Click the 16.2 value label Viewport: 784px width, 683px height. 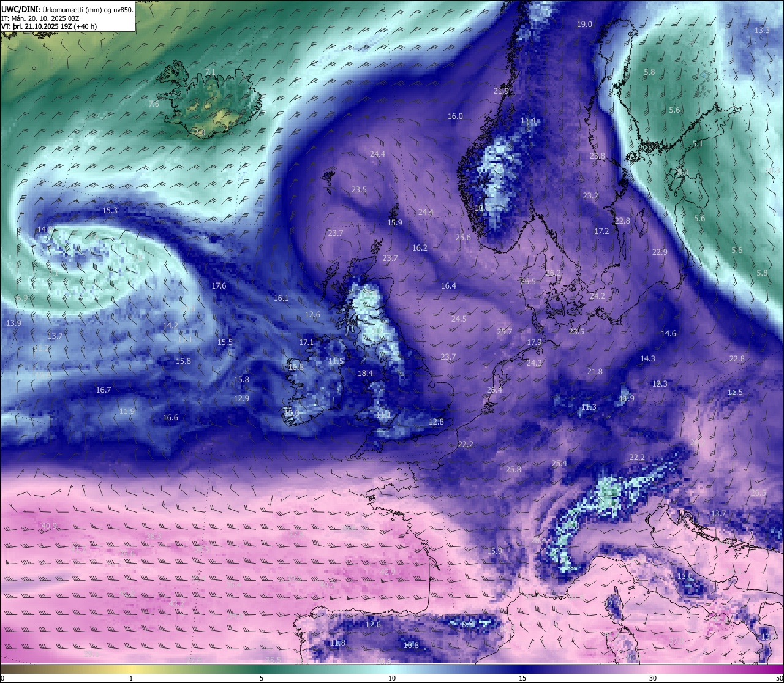tap(420, 248)
